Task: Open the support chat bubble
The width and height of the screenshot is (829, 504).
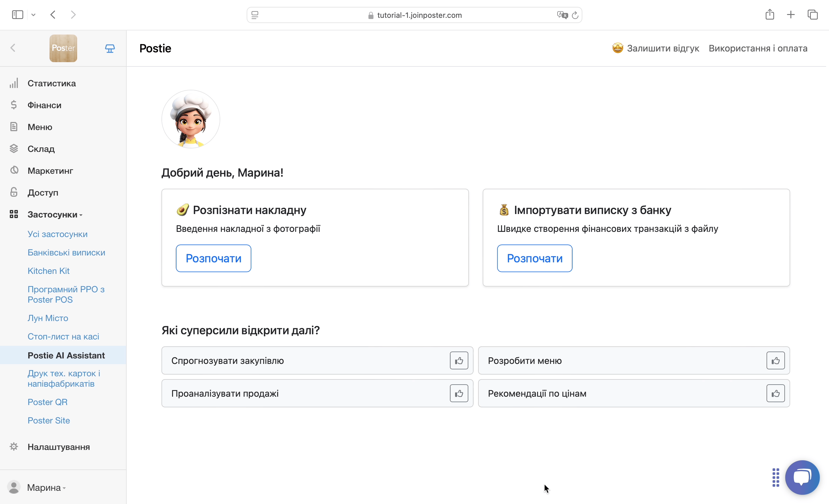Action: point(803,478)
